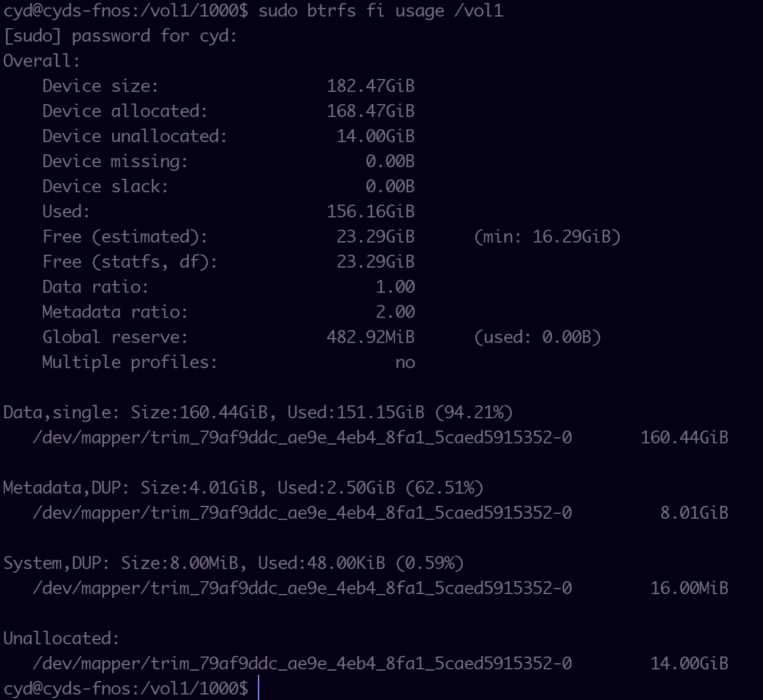Click the device path under Unallocated
Screen dimensions: 763x700
tap(302, 664)
